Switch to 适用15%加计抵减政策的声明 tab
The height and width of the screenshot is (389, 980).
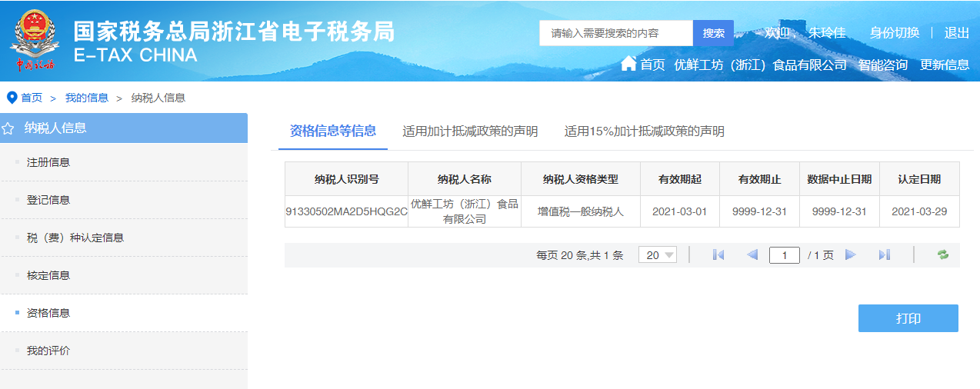tap(644, 131)
